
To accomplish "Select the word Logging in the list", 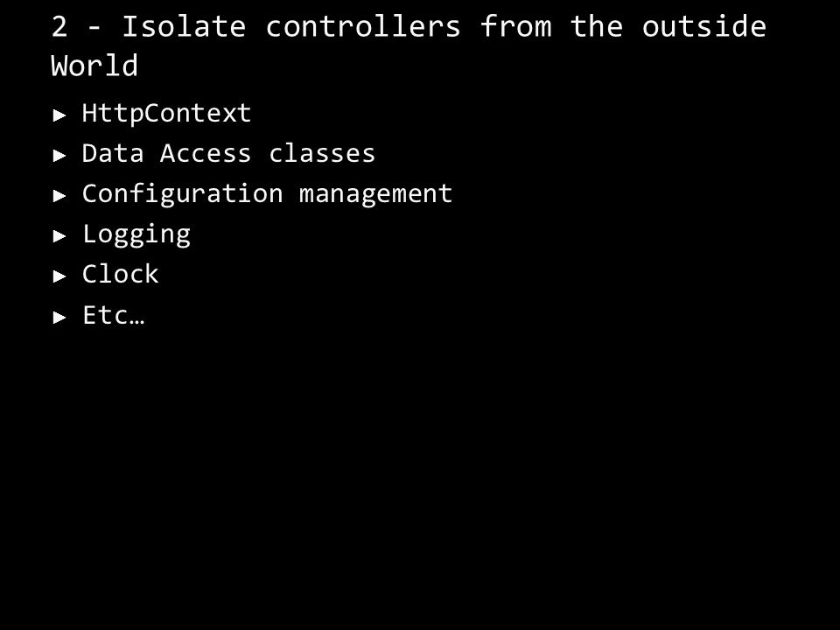I will (x=136, y=234).
